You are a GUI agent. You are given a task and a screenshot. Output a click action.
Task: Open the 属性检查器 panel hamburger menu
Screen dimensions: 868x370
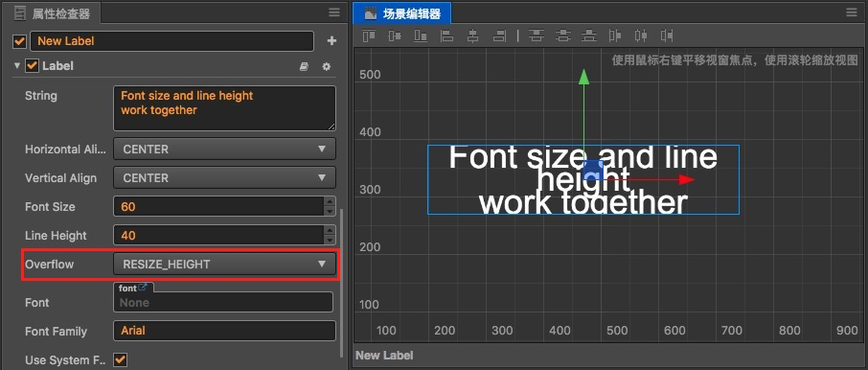point(333,12)
